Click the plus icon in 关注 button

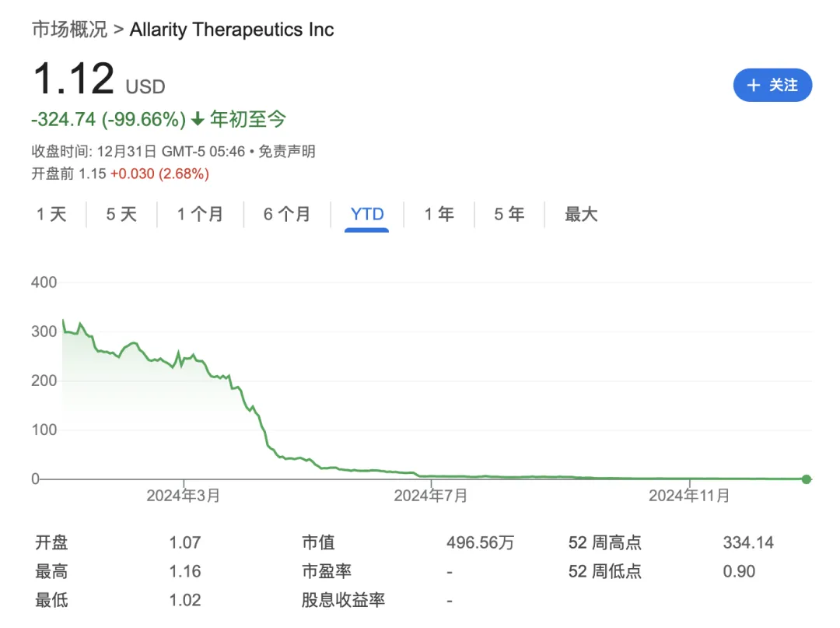coord(753,86)
